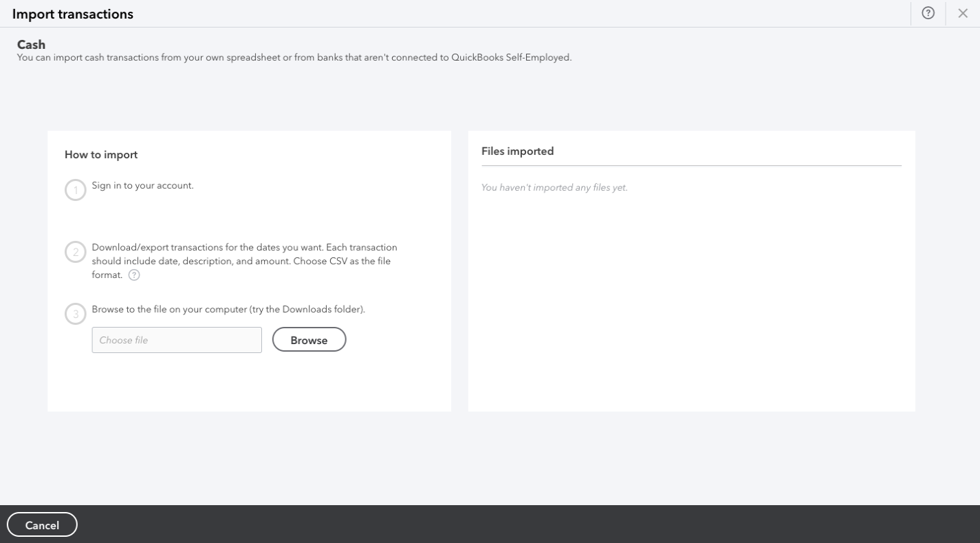Click the cash transactions description under Cash
980x543 pixels.
pos(294,58)
